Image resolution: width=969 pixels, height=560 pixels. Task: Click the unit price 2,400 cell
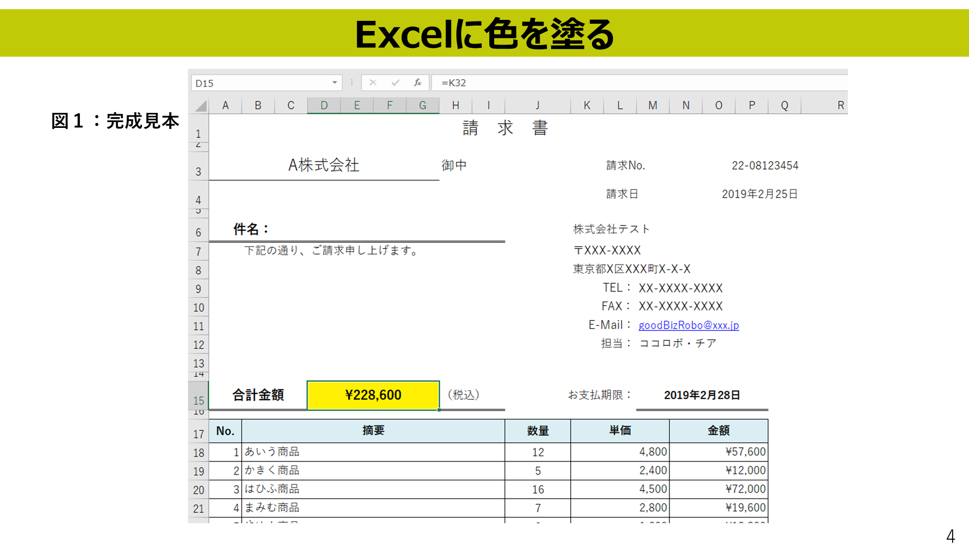click(620, 471)
